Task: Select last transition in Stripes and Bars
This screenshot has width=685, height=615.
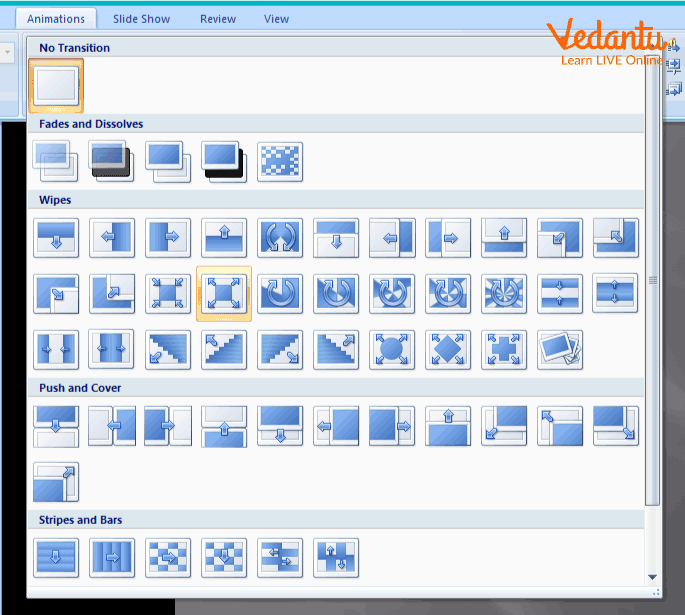Action: [336, 557]
